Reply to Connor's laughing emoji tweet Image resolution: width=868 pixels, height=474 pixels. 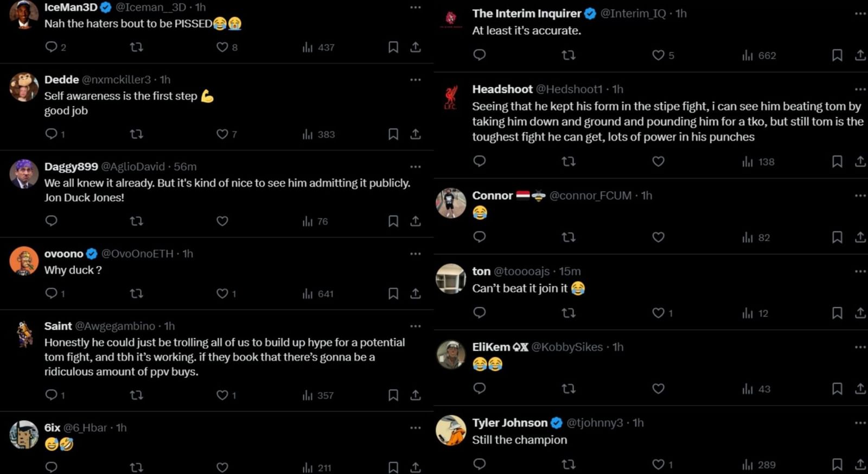tap(479, 237)
